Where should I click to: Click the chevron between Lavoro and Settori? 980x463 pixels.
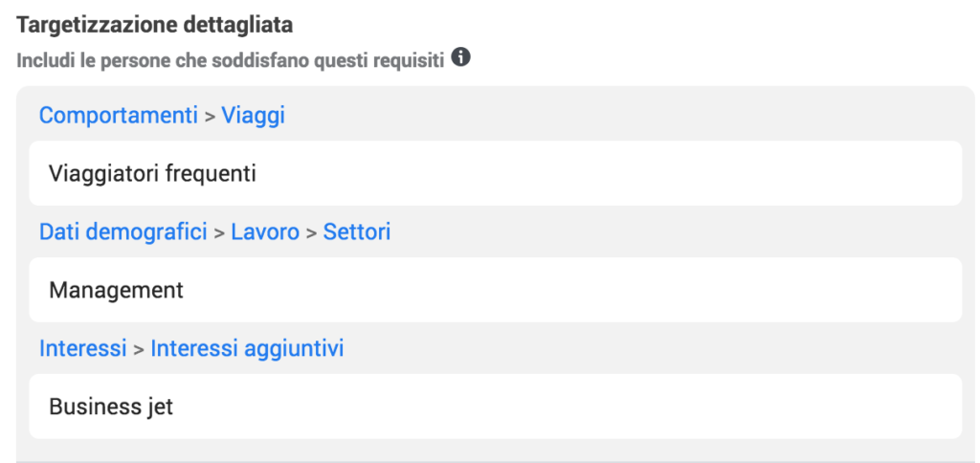tap(311, 233)
